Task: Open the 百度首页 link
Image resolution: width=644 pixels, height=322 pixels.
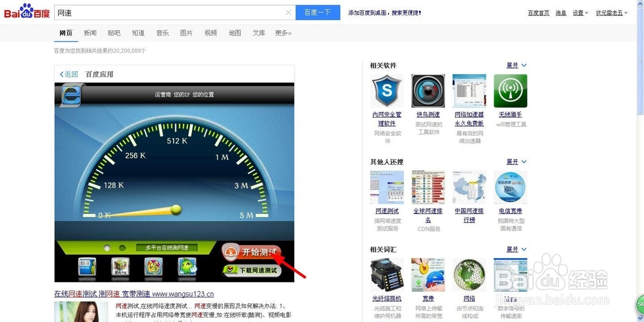Action: tap(538, 13)
